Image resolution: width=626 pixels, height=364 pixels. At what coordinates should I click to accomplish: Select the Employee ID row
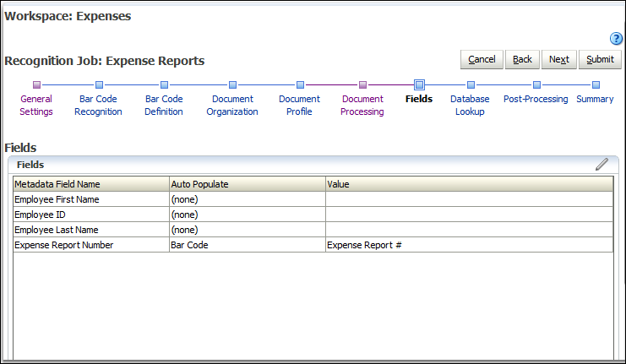313,215
